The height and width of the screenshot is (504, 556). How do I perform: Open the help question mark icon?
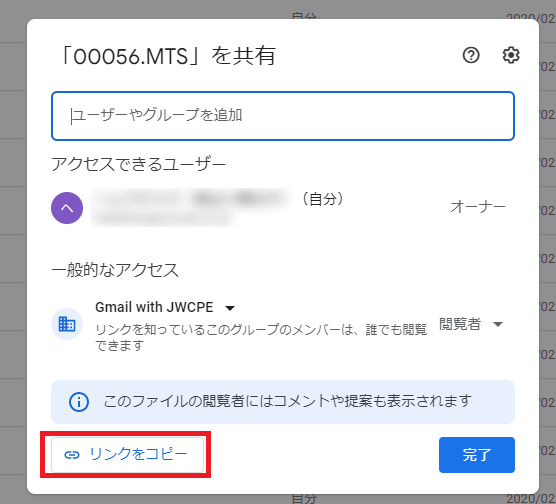471,55
